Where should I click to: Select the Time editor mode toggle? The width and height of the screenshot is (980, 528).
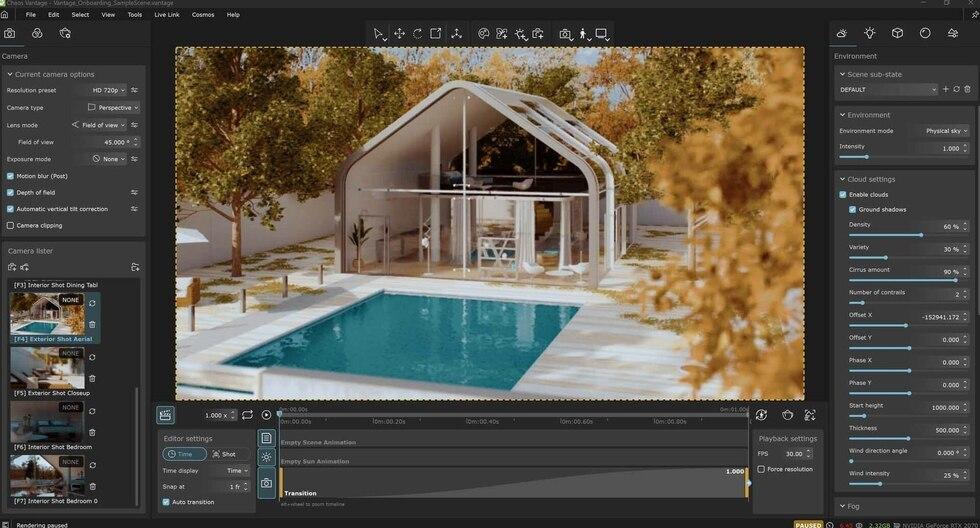click(184, 454)
